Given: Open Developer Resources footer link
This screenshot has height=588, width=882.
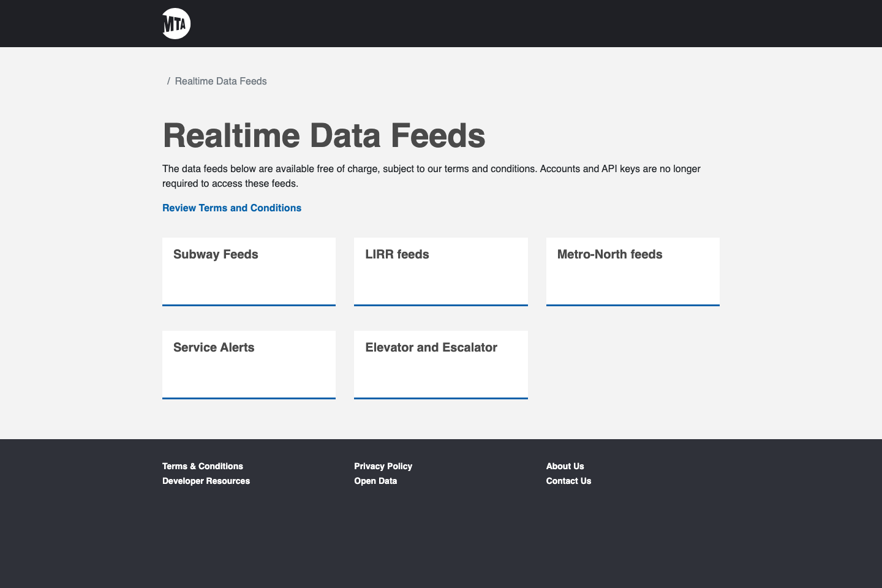Looking at the screenshot, I should pos(206,481).
